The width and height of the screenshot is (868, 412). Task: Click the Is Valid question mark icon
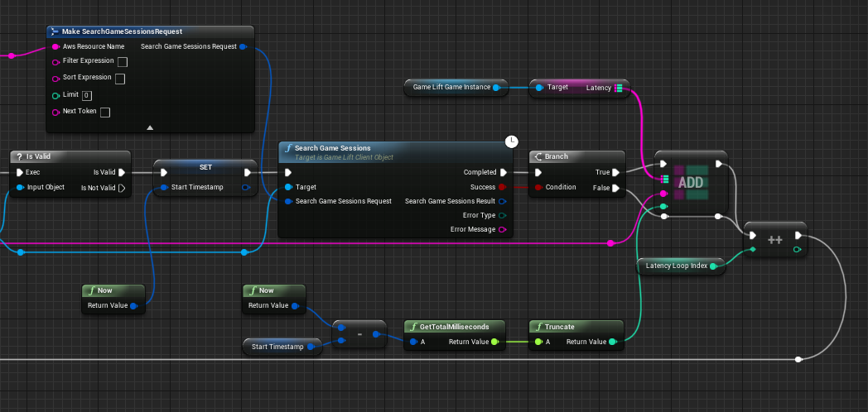point(19,156)
